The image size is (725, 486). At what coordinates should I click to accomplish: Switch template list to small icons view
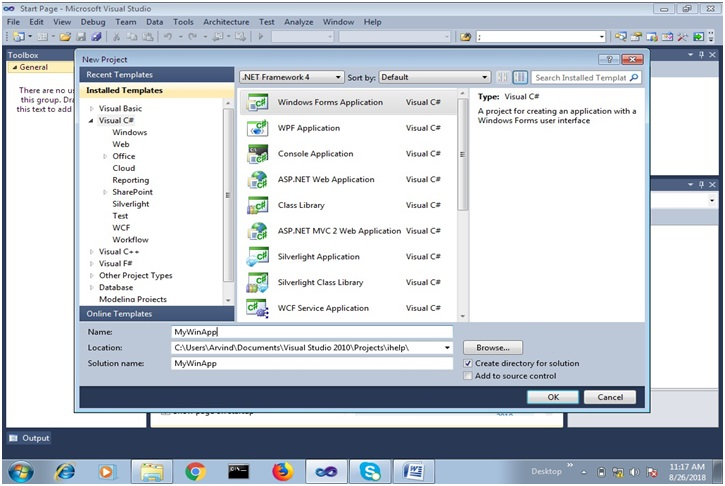pos(503,77)
